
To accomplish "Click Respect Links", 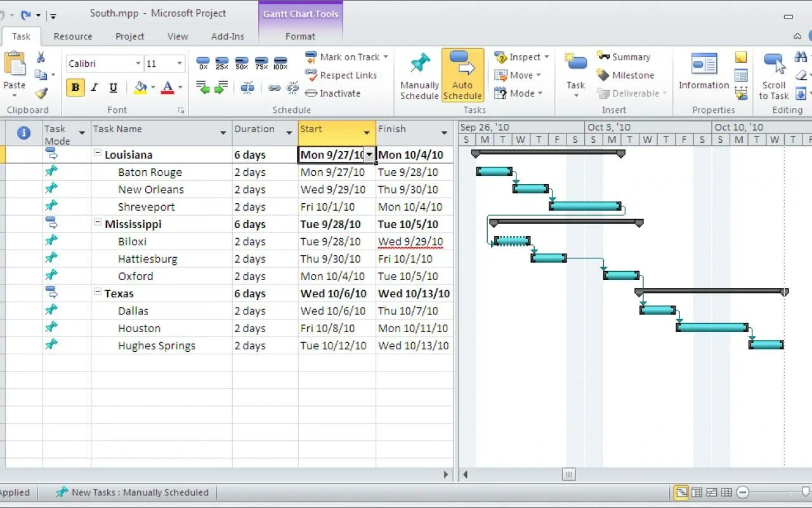I will pyautogui.click(x=341, y=75).
